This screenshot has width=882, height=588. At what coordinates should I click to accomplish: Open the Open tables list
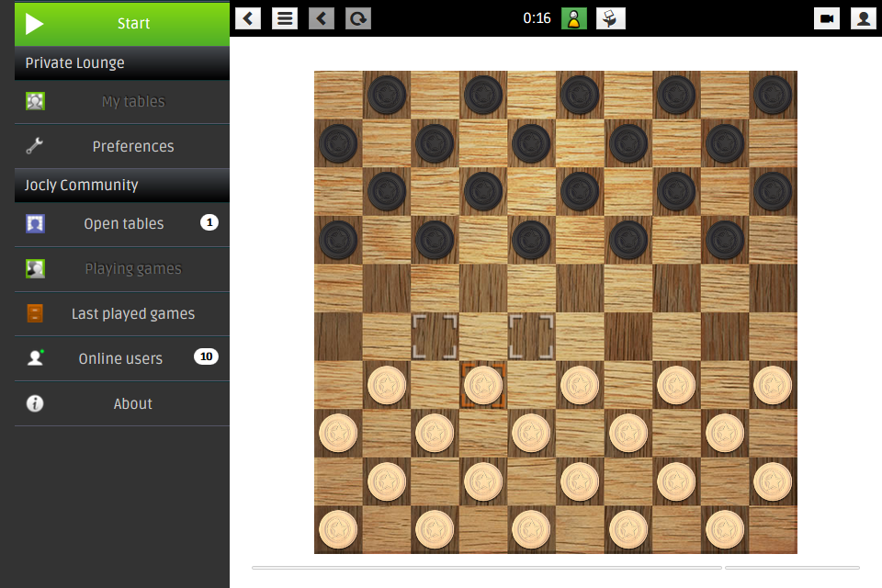[123, 223]
